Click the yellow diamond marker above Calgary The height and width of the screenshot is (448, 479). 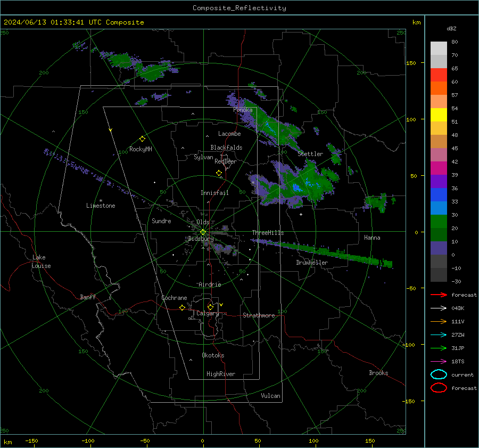[210, 307]
